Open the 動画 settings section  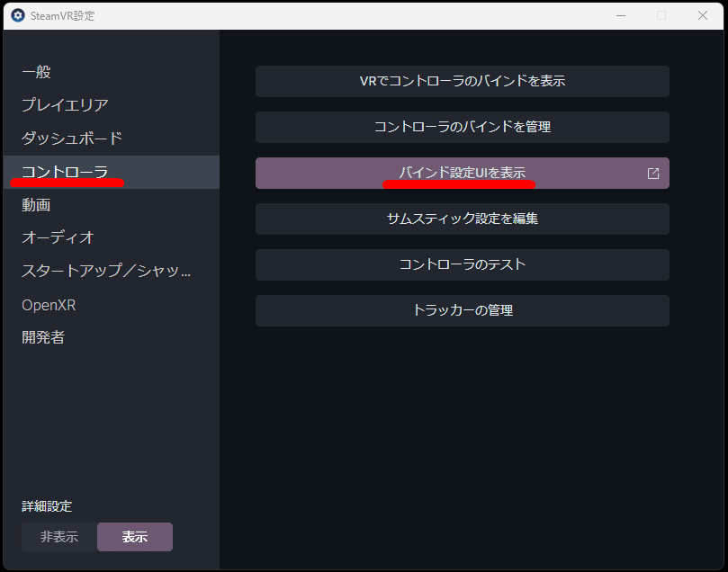(x=36, y=204)
